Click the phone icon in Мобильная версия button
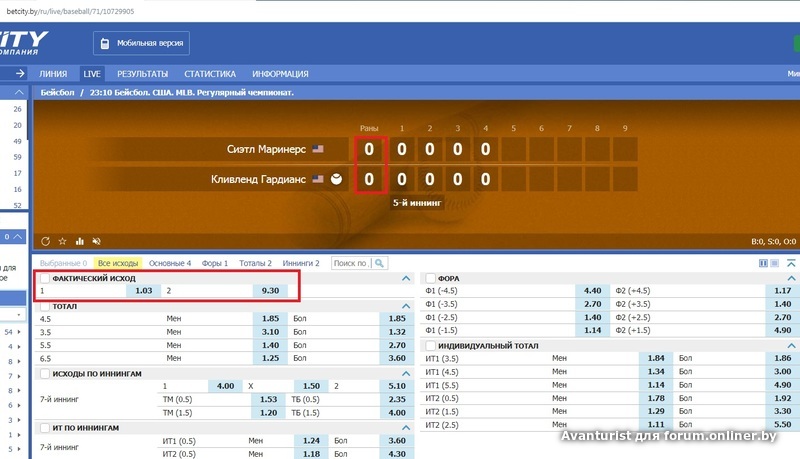800x459 pixels. click(x=105, y=43)
